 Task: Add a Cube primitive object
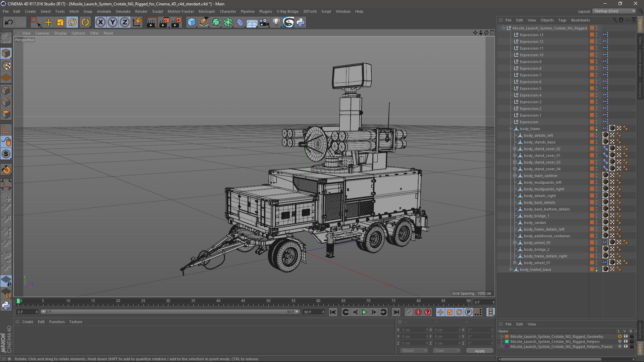192,22
